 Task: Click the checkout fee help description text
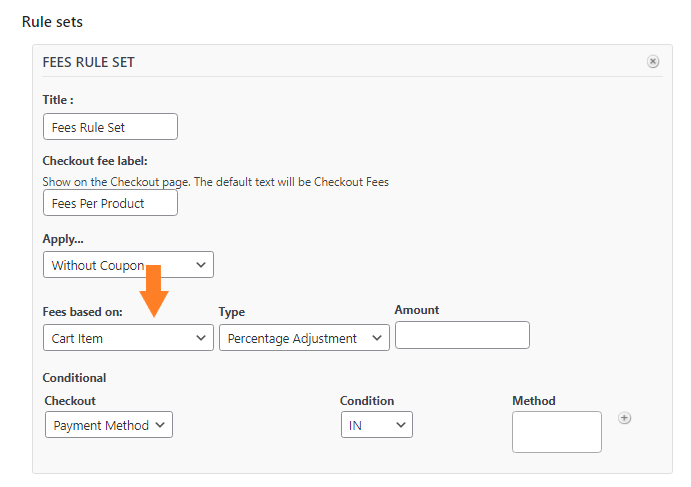[x=215, y=182]
